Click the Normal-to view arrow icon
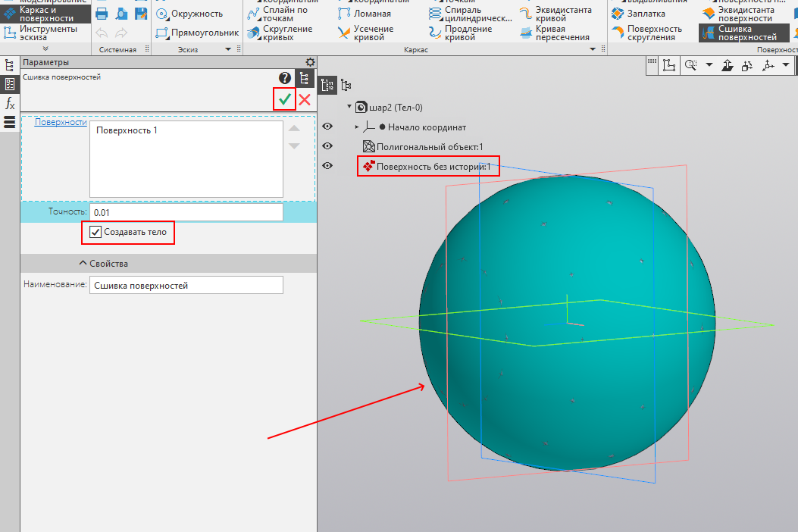The height and width of the screenshot is (532, 798). click(728, 65)
